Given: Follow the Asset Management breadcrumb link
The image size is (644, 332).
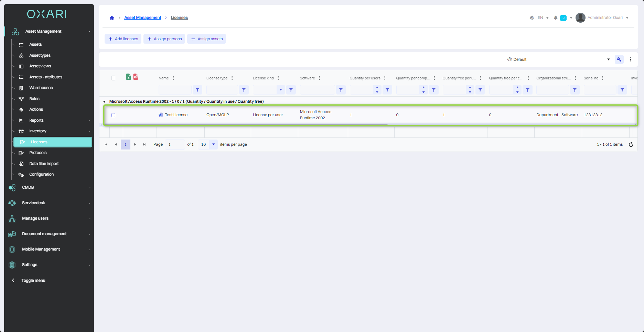Looking at the screenshot, I should tap(142, 18).
